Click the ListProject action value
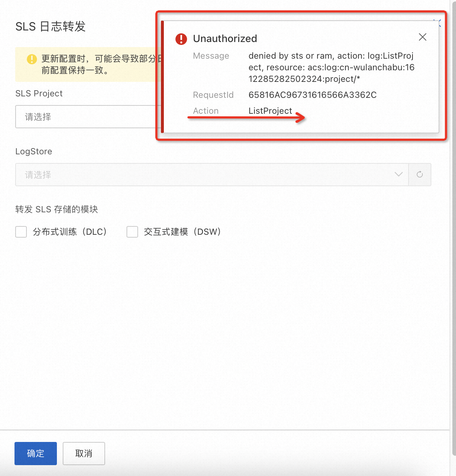 click(270, 111)
